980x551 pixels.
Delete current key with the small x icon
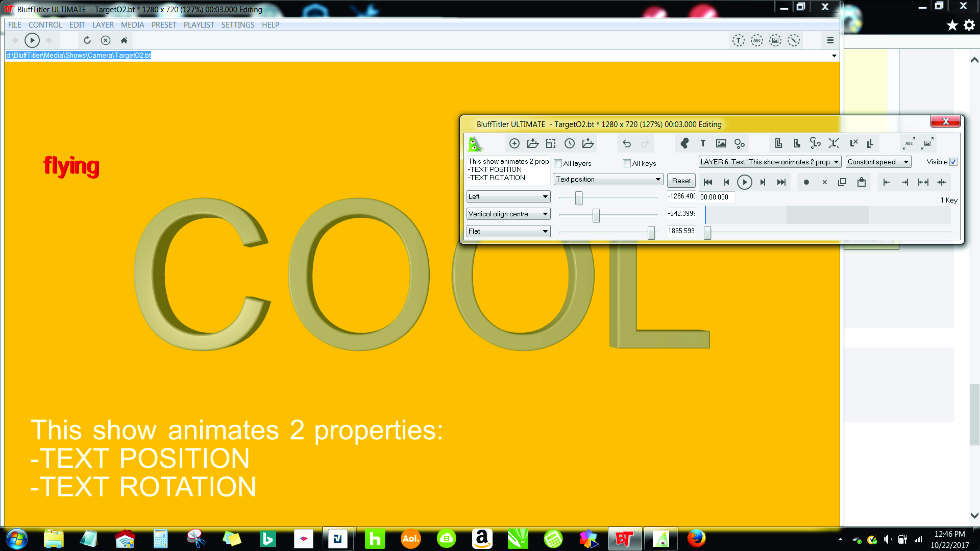point(824,182)
